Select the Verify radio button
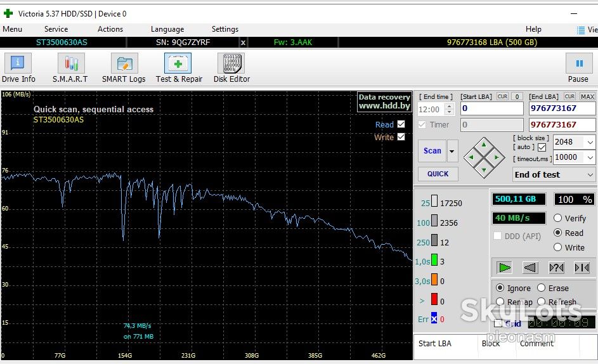The width and height of the screenshot is (598, 364). (x=557, y=218)
